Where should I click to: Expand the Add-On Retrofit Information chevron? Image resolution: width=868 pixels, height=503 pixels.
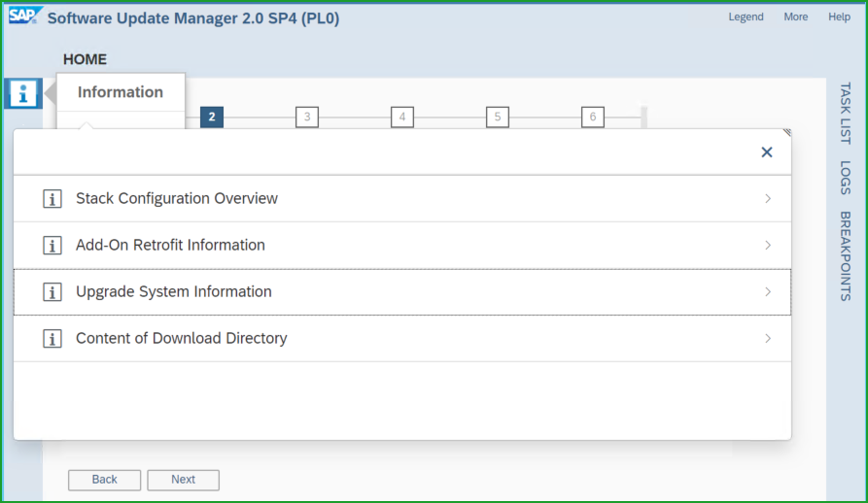tap(768, 245)
